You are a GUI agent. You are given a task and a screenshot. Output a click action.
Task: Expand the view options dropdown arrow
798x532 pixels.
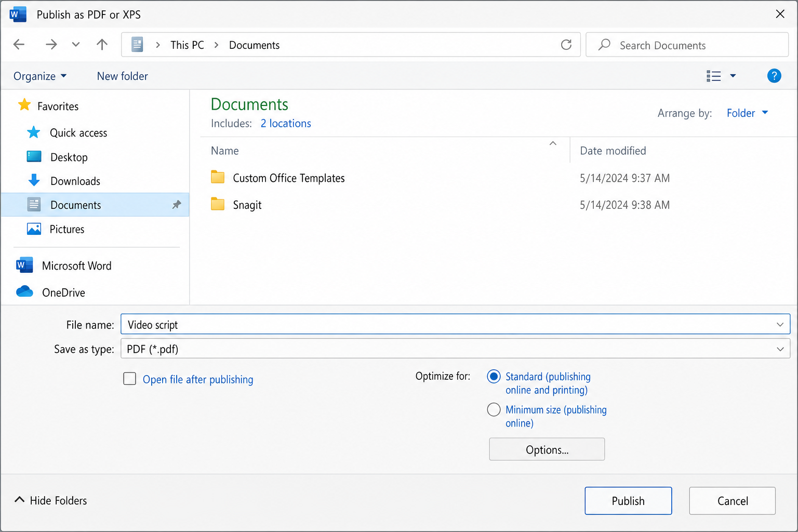coord(733,76)
